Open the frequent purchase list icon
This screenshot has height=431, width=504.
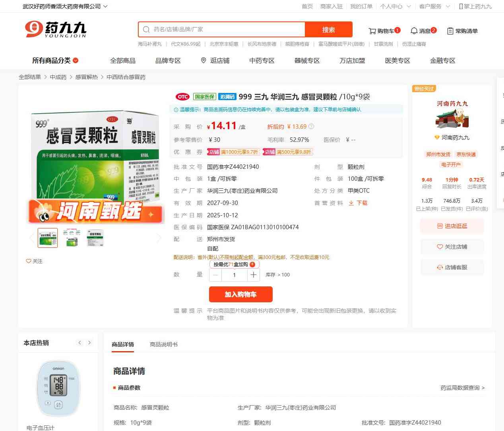[x=450, y=31]
